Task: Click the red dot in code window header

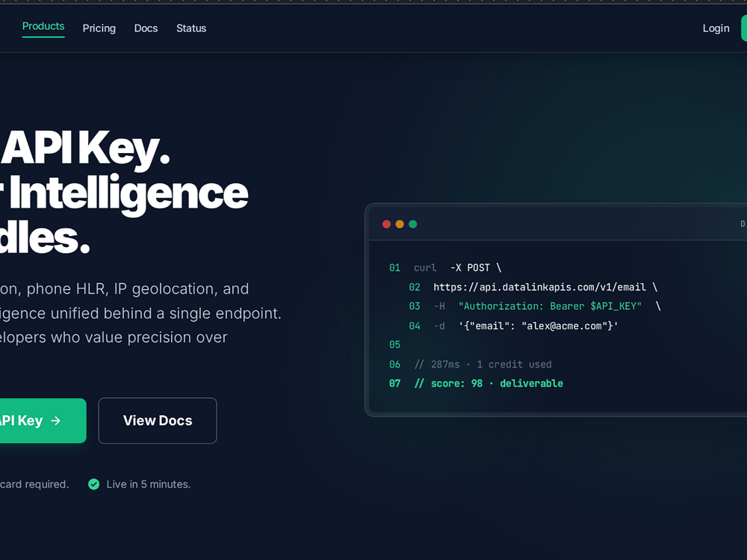Action: click(386, 224)
